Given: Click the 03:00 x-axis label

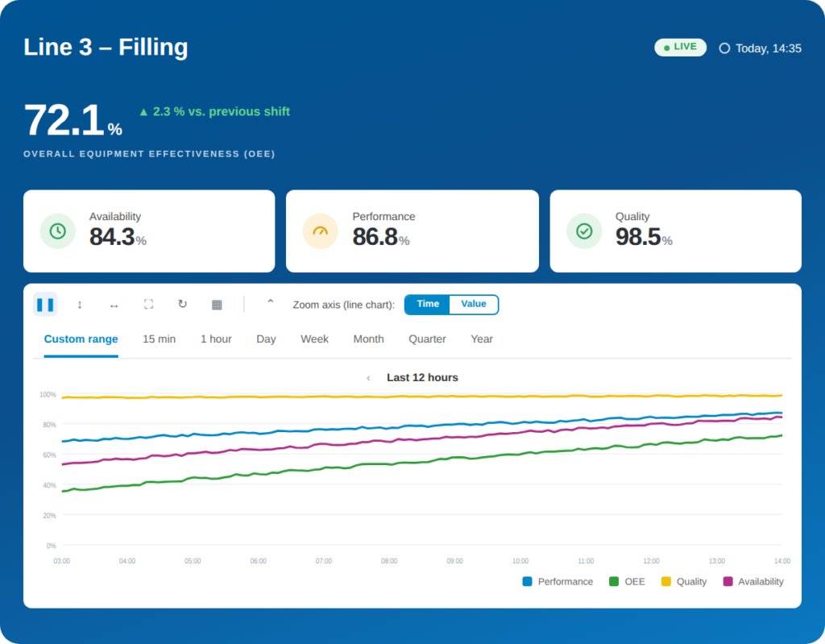Looking at the screenshot, I should [61, 561].
